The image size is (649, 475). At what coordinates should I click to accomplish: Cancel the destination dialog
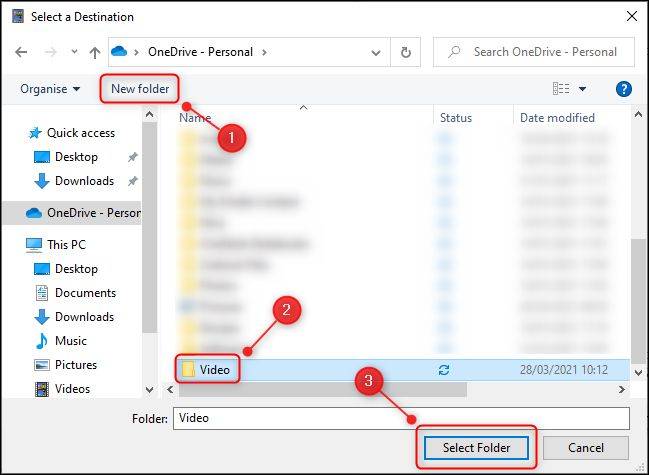click(586, 448)
